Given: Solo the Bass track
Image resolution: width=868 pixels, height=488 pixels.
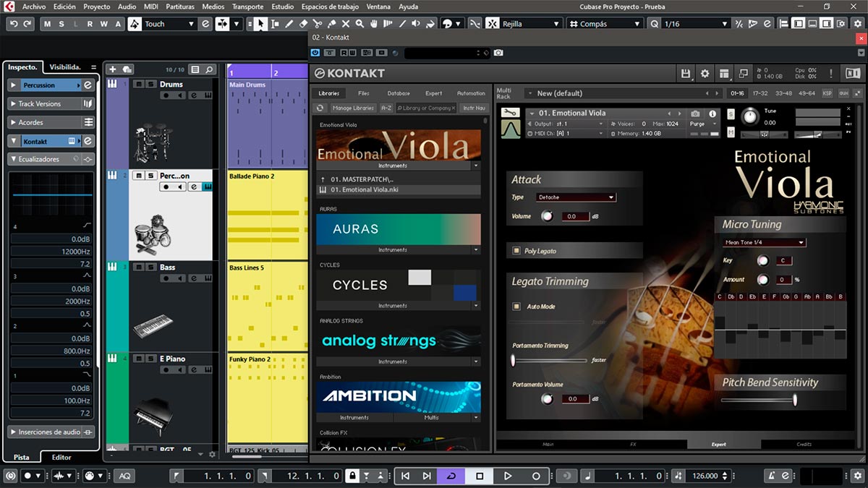Looking at the screenshot, I should point(150,267).
